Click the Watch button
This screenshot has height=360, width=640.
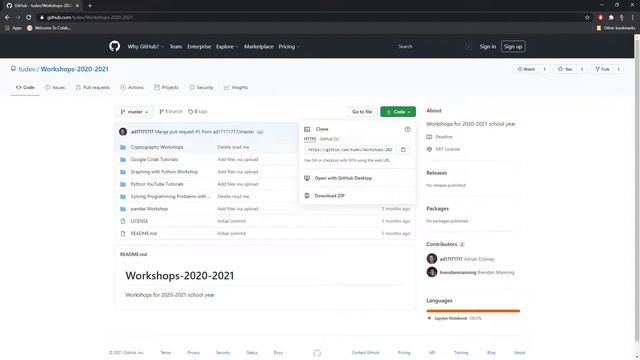click(x=526, y=69)
